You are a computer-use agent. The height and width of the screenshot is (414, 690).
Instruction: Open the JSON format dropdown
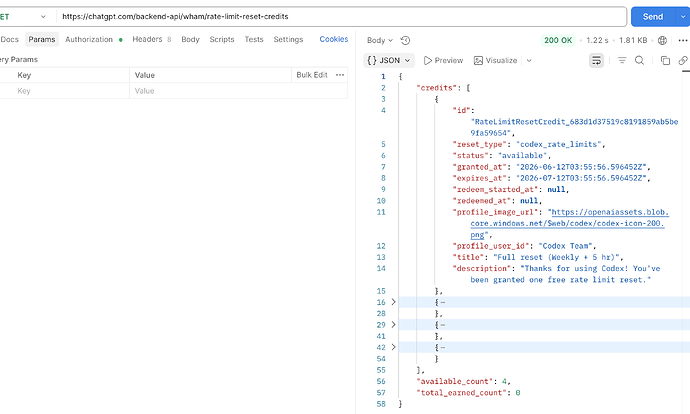389,60
